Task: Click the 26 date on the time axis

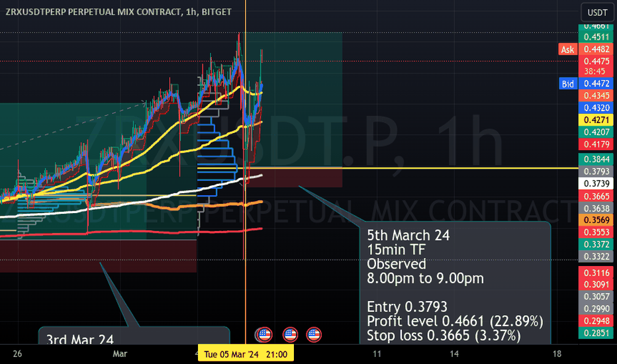Action: (x=17, y=354)
